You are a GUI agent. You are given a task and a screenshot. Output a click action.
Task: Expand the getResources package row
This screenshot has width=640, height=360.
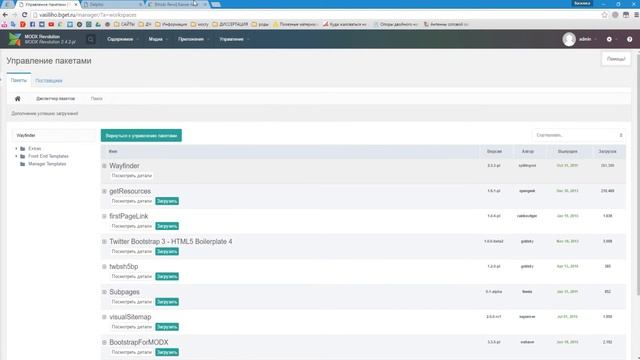[104, 191]
